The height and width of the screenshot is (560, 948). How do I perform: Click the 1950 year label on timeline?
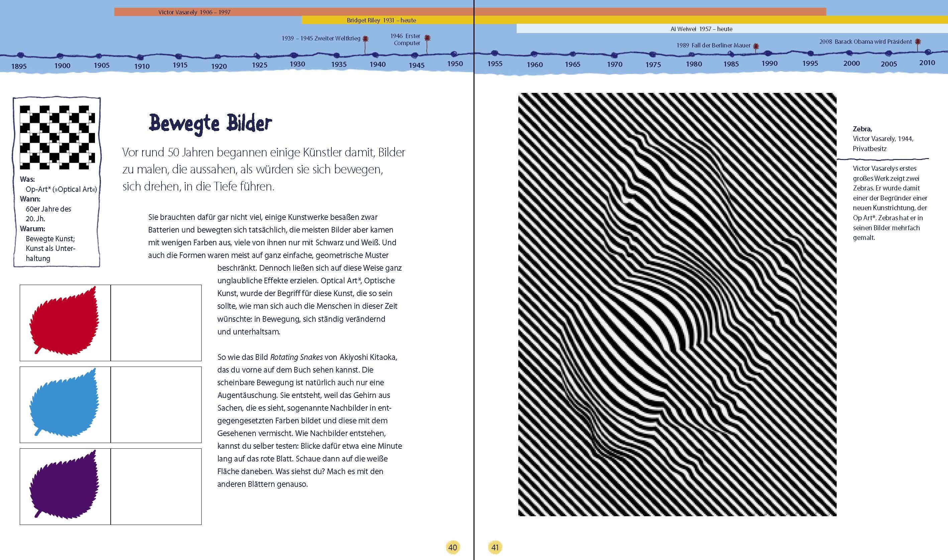tap(455, 64)
